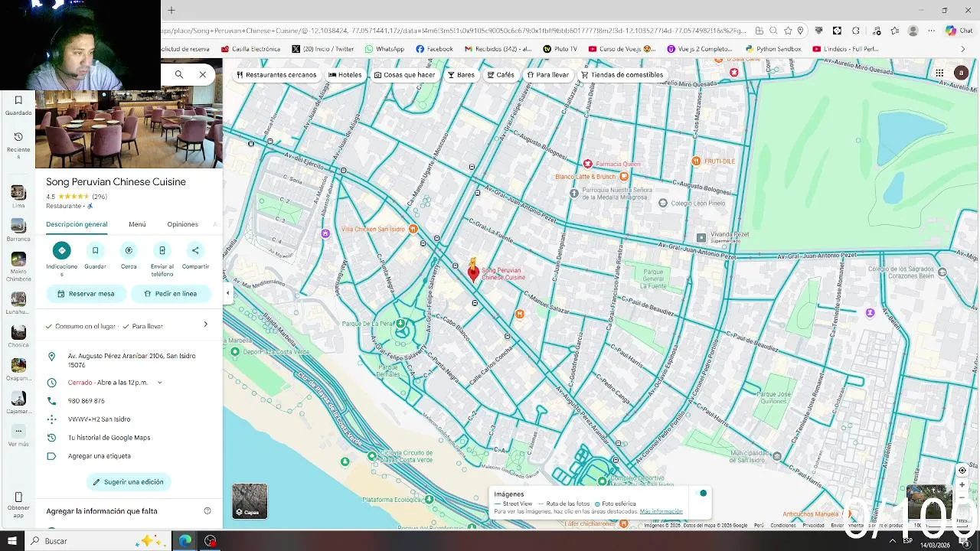
Task: Click the Guardar bookmark action icon
Action: pos(95,250)
